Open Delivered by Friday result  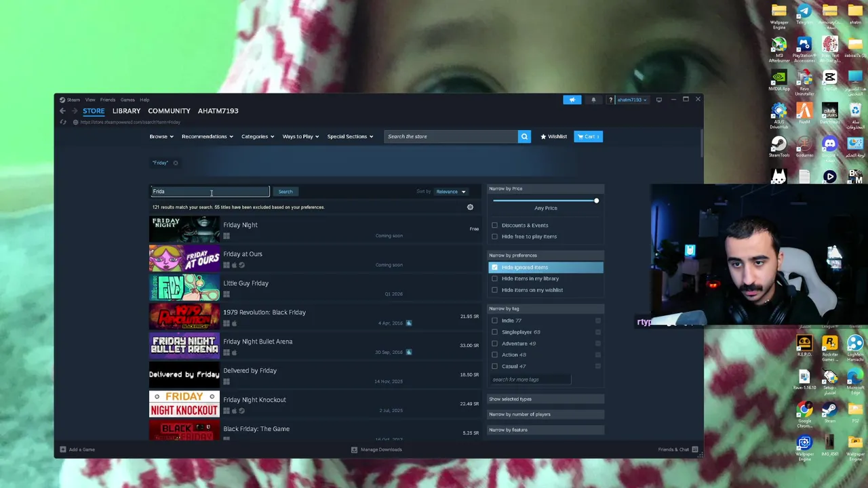(315, 375)
